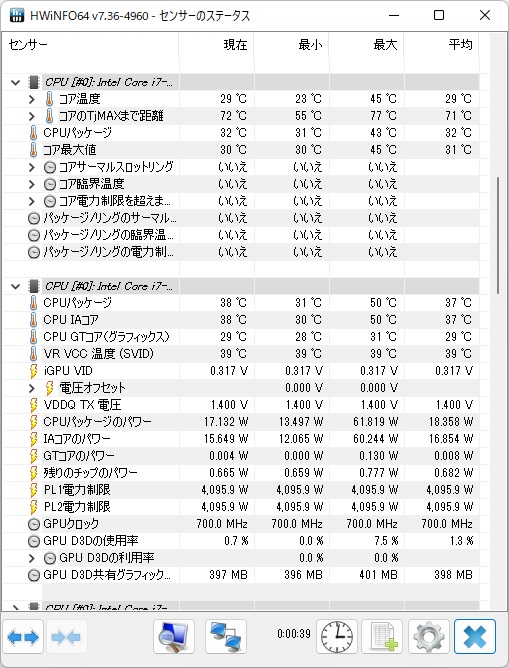Screen dimensions: 509x668
Task: Expand the 電圧オフセット row
Action: [32, 388]
